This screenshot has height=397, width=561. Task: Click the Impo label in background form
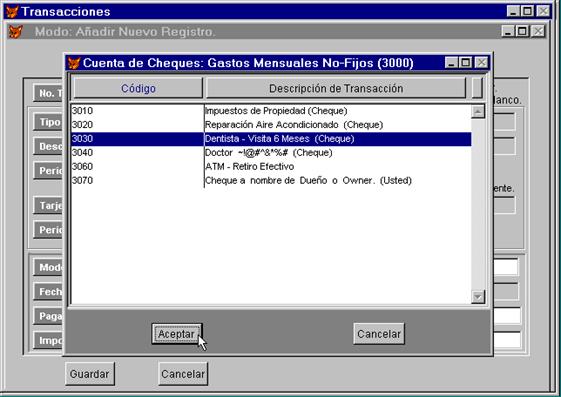[49, 340]
